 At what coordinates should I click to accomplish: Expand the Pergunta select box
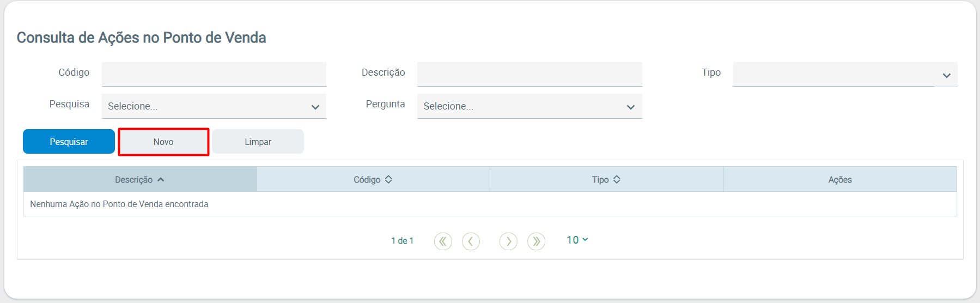529,106
